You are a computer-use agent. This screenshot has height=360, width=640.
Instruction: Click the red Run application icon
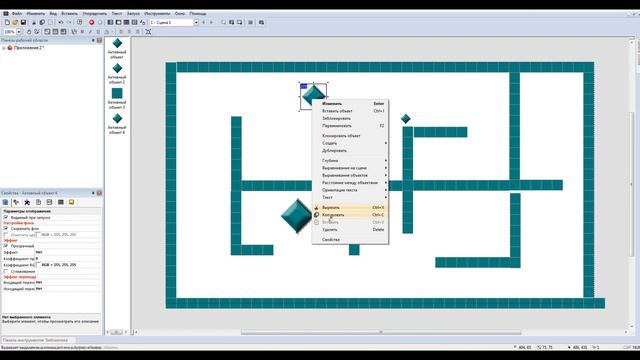click(91, 22)
